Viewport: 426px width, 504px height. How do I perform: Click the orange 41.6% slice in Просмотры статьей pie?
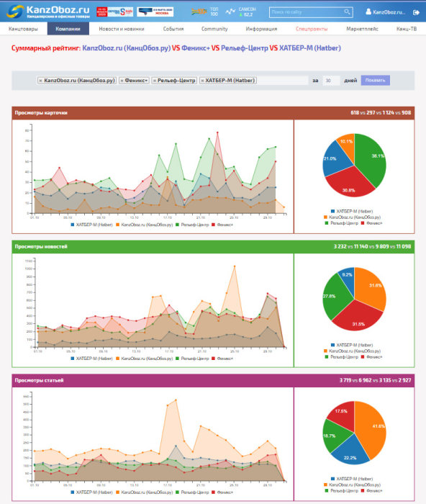373,428
